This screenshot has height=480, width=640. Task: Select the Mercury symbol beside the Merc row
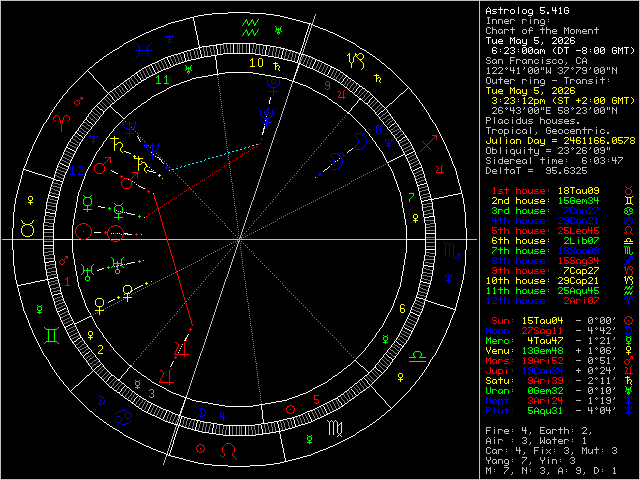coord(629,341)
